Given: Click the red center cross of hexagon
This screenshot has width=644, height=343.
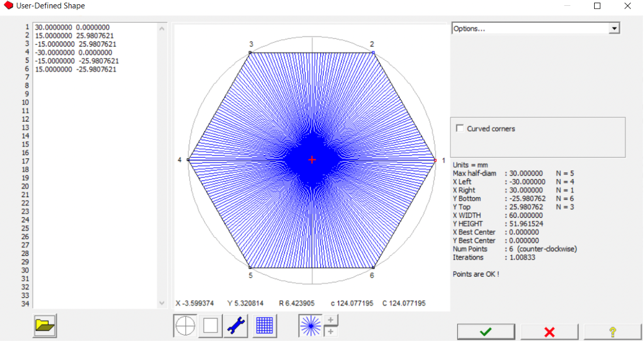Looking at the screenshot, I should tap(312, 159).
